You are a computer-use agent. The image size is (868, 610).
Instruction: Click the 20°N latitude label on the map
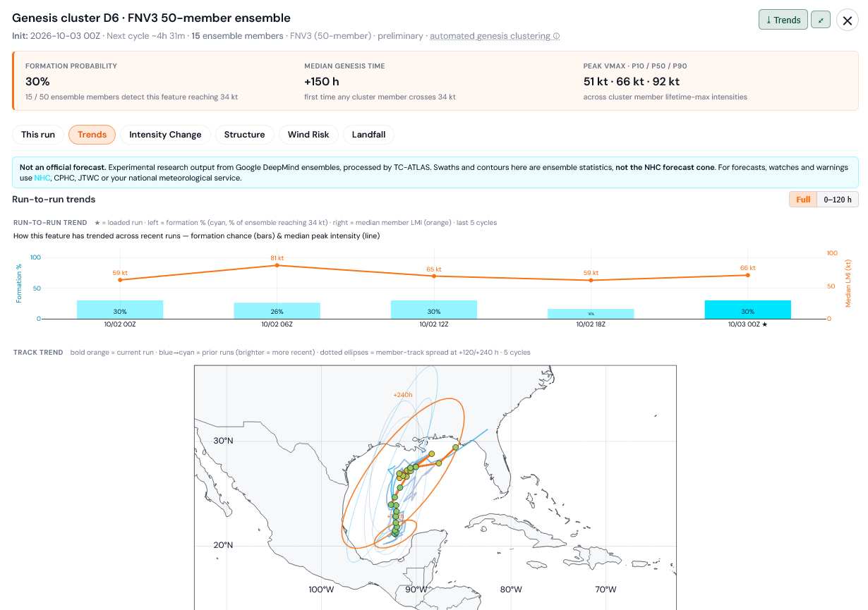coord(223,545)
